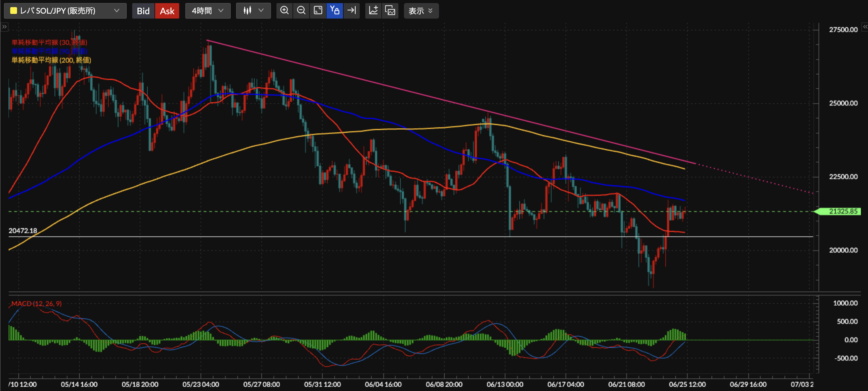
Task: Click the MACD 1000.00 axis label
Action: coord(845,303)
